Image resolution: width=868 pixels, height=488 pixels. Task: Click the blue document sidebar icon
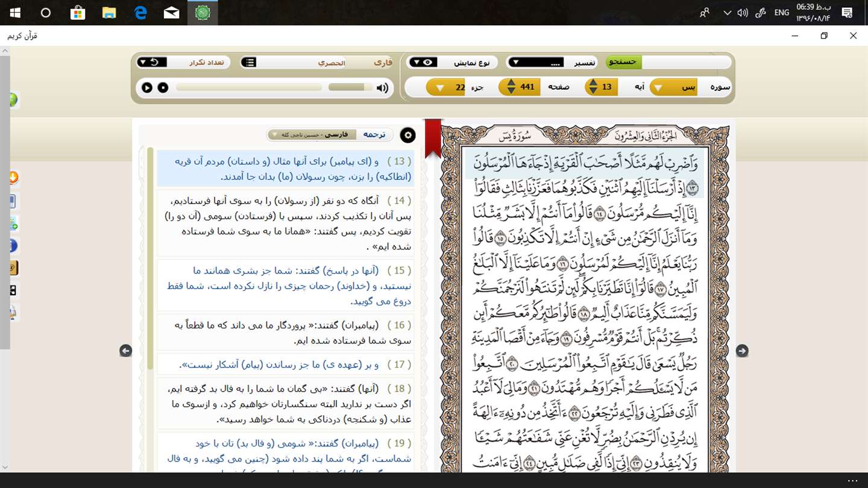[x=13, y=201]
